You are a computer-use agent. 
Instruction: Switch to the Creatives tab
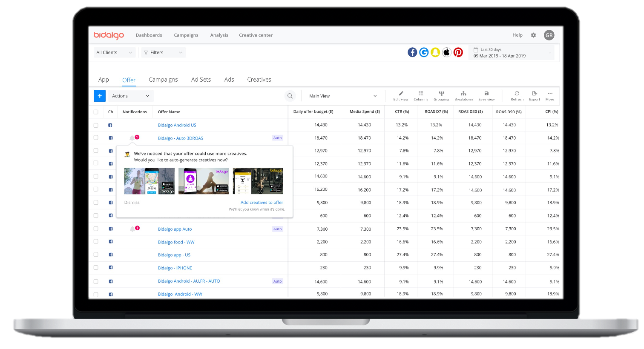click(259, 80)
